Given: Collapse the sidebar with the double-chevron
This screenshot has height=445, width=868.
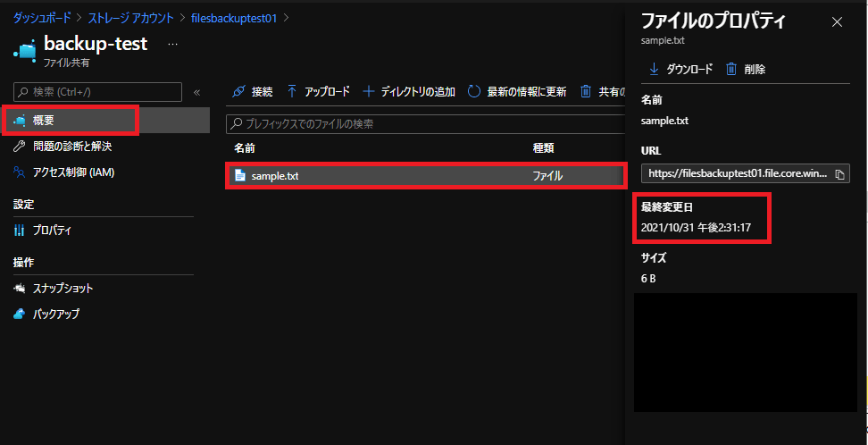Looking at the screenshot, I should tap(196, 93).
